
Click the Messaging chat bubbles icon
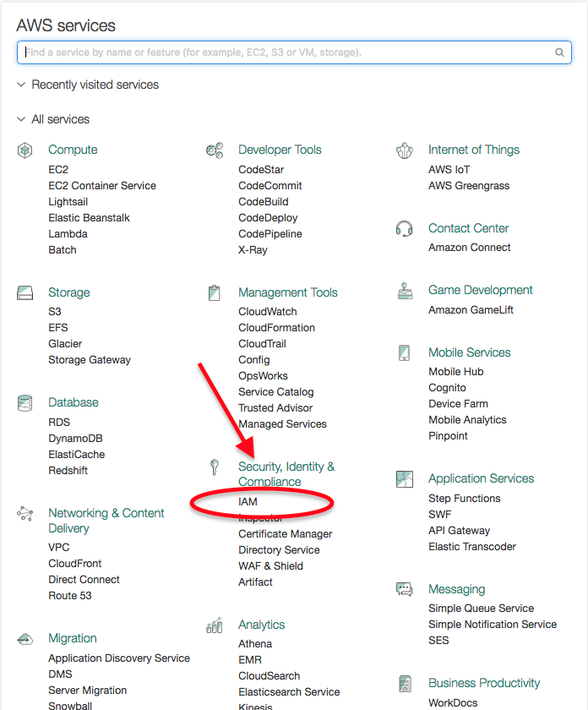[x=404, y=590]
